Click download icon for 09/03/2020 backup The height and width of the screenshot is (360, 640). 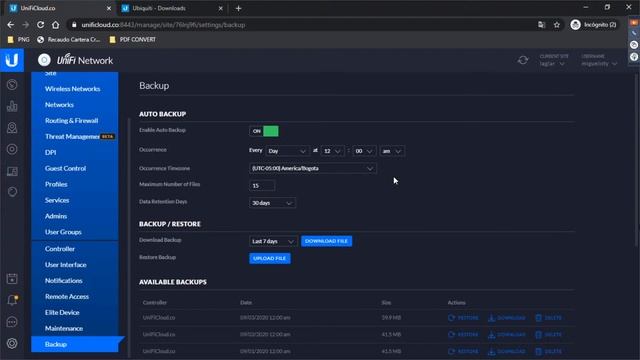(491, 318)
